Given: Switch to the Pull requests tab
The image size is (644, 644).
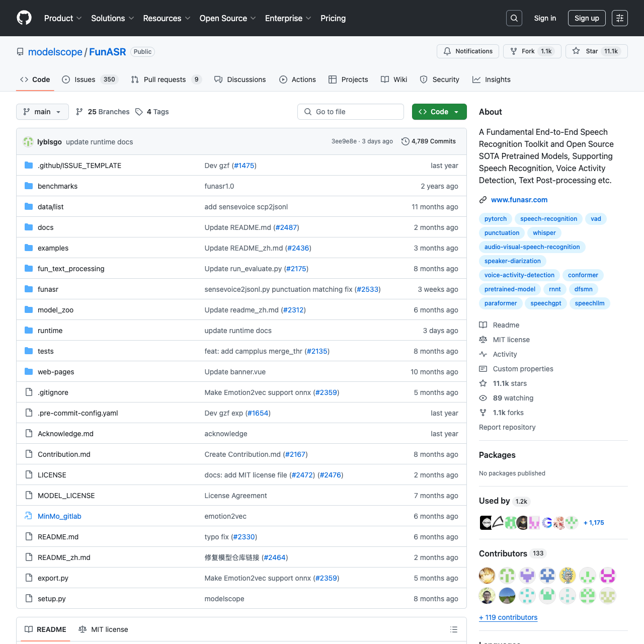Looking at the screenshot, I should 166,79.
